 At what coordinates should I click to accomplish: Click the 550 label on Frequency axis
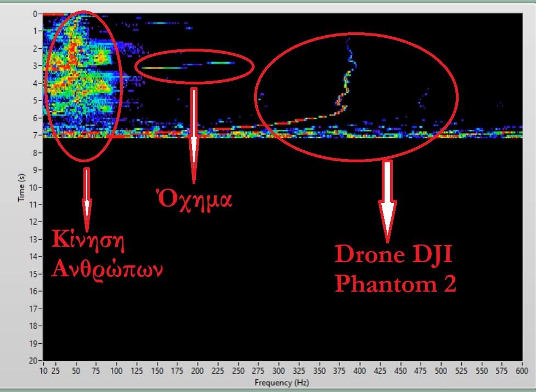pyautogui.click(x=482, y=371)
